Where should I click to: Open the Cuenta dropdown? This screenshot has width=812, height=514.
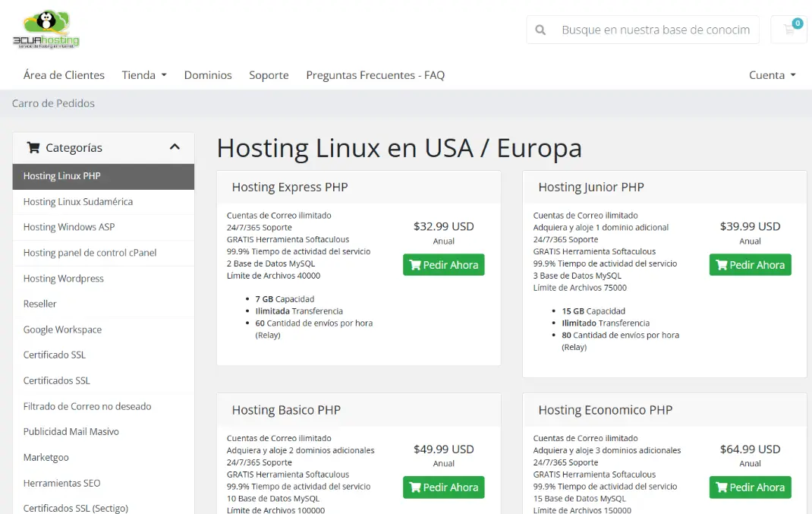pyautogui.click(x=772, y=75)
